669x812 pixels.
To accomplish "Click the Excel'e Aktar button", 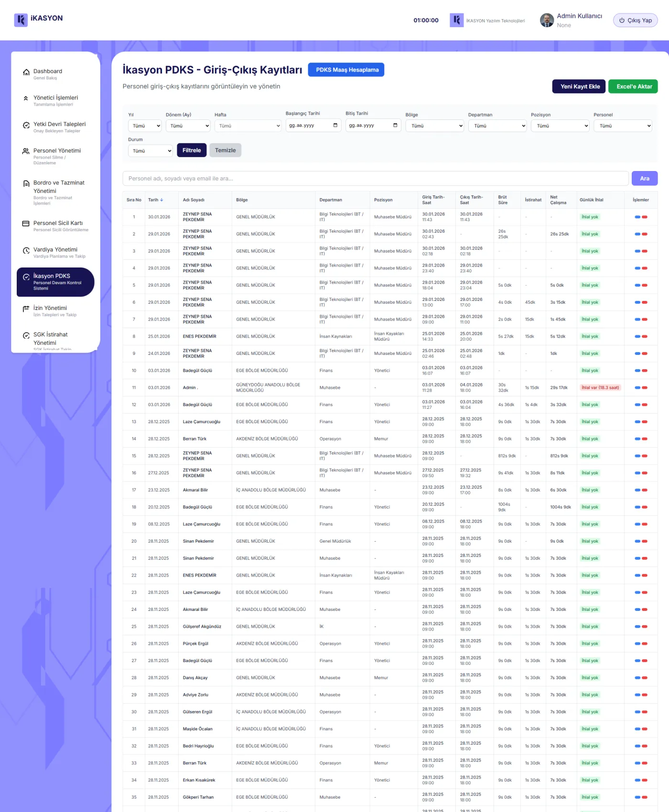I will pyautogui.click(x=633, y=86).
